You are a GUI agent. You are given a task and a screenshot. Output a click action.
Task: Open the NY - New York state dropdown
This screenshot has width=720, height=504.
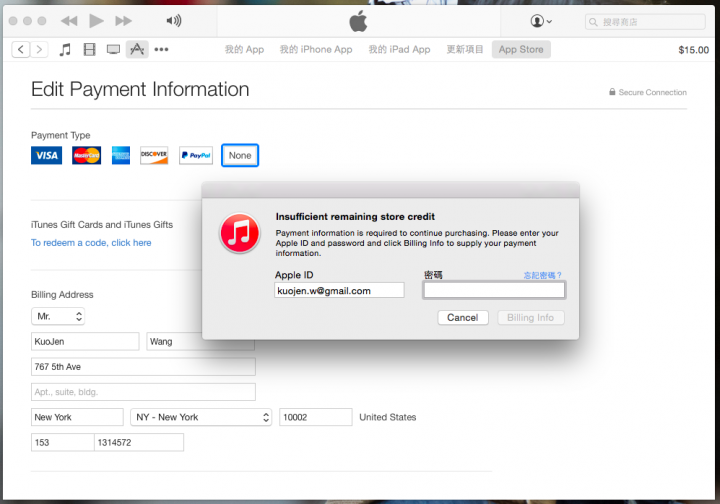(201, 417)
